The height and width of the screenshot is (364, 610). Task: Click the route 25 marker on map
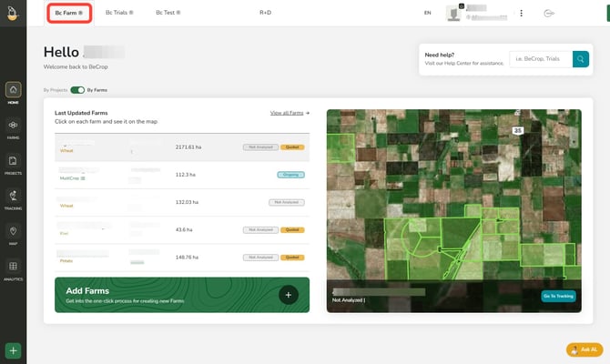click(x=518, y=131)
